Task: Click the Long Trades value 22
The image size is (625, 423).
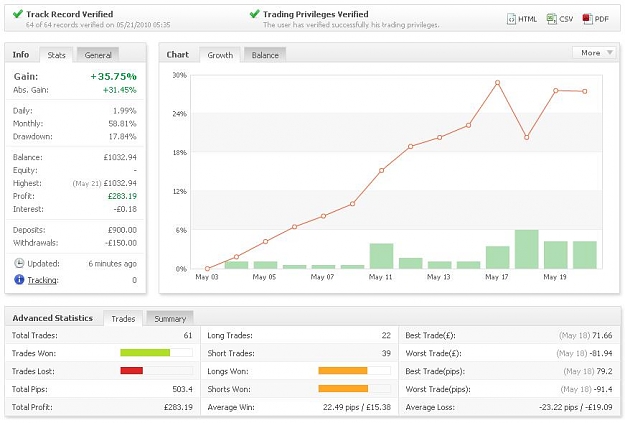Action: pyautogui.click(x=386, y=335)
